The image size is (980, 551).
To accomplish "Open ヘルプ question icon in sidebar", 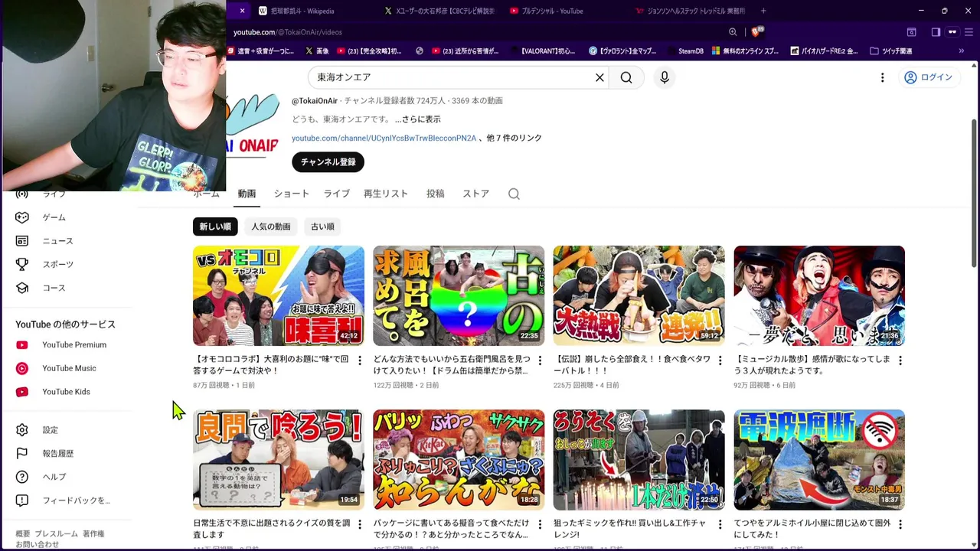I will pyautogui.click(x=22, y=477).
